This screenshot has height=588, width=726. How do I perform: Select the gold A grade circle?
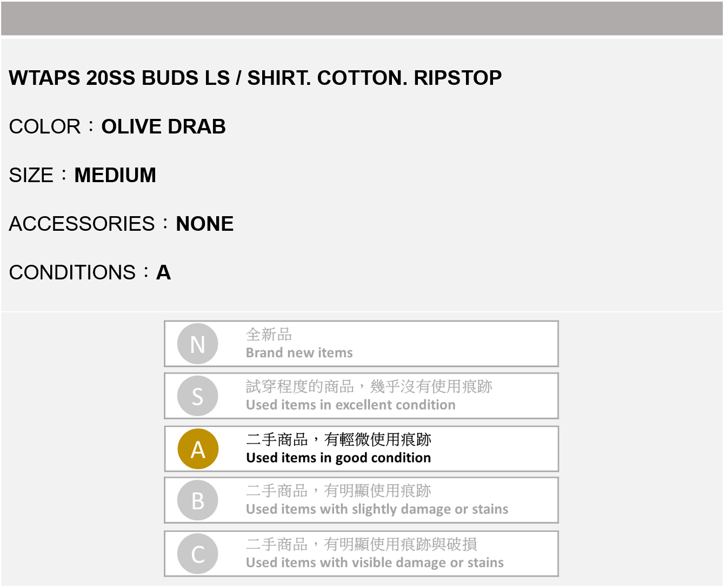click(198, 449)
